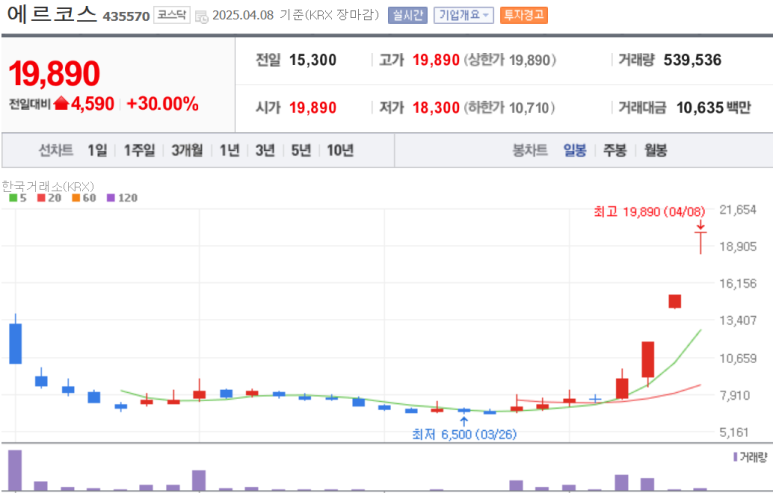Image resolution: width=773 pixels, height=493 pixels.
Task: Click the 봉차트 label
Action: (x=530, y=150)
